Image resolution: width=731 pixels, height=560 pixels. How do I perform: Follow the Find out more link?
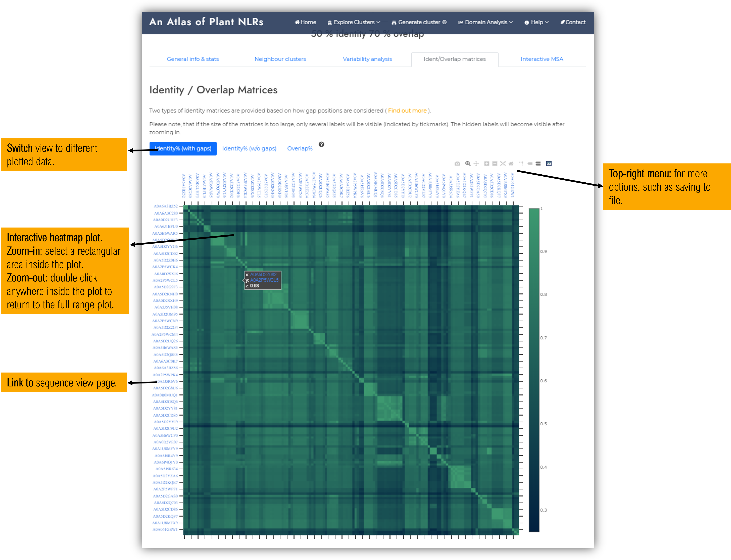click(407, 110)
